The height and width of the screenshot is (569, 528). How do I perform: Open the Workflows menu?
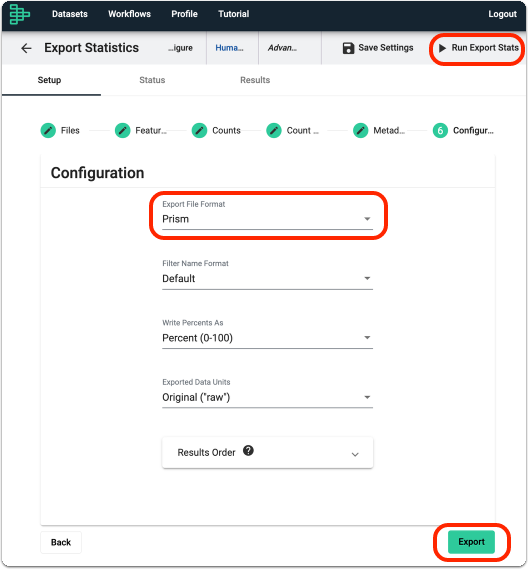click(x=129, y=14)
